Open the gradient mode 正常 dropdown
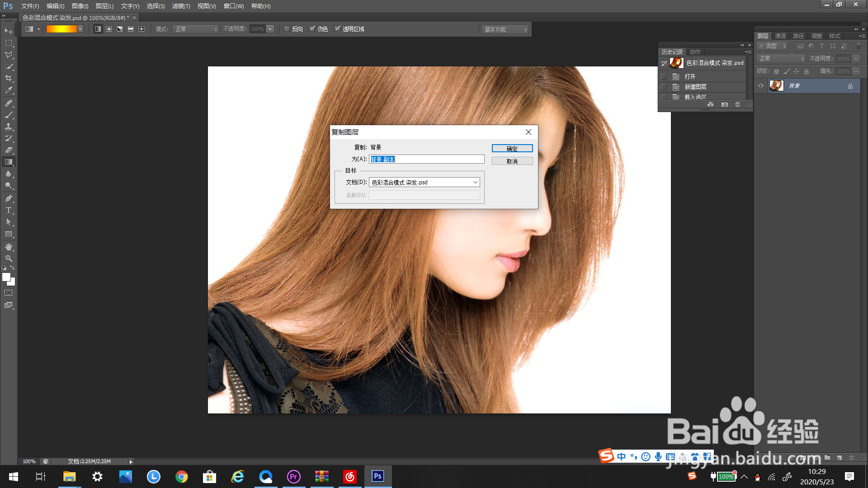 coord(196,29)
